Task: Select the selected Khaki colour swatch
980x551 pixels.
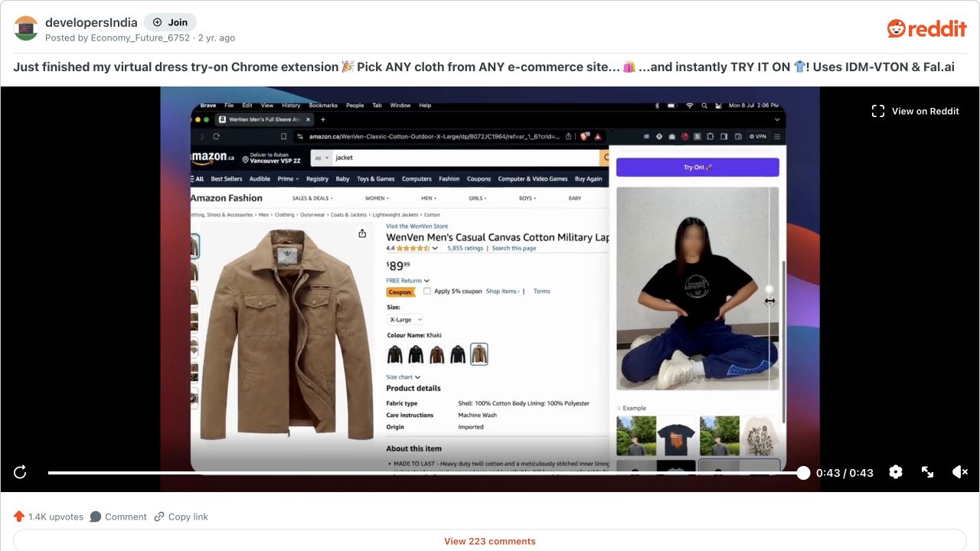Action: tap(479, 354)
